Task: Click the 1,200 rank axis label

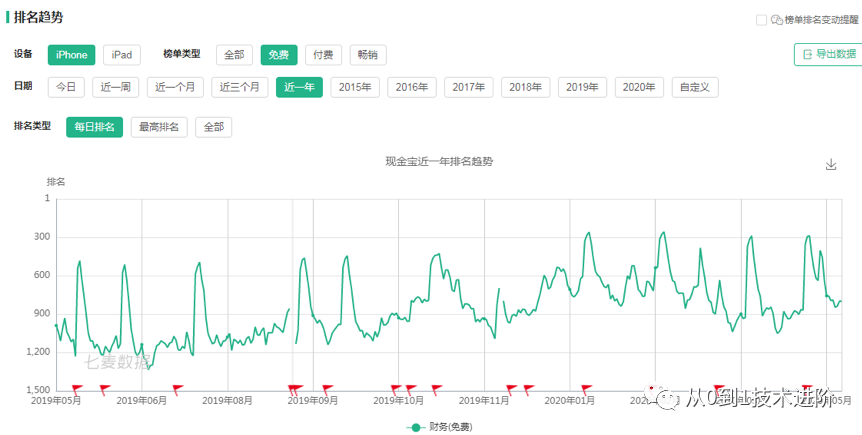Action: pos(39,352)
